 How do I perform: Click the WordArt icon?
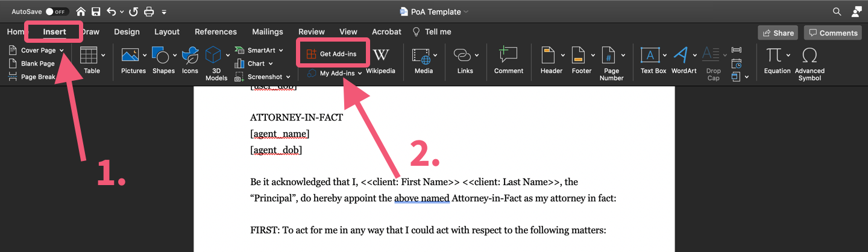coord(681,55)
